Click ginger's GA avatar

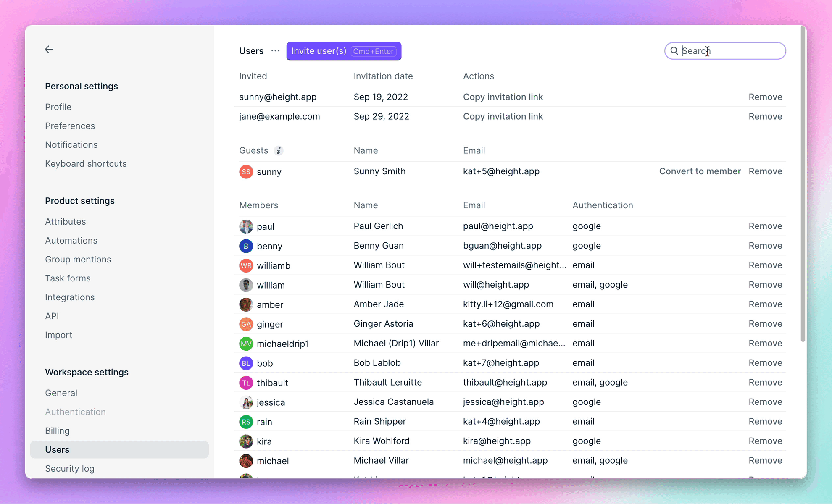pos(246,324)
